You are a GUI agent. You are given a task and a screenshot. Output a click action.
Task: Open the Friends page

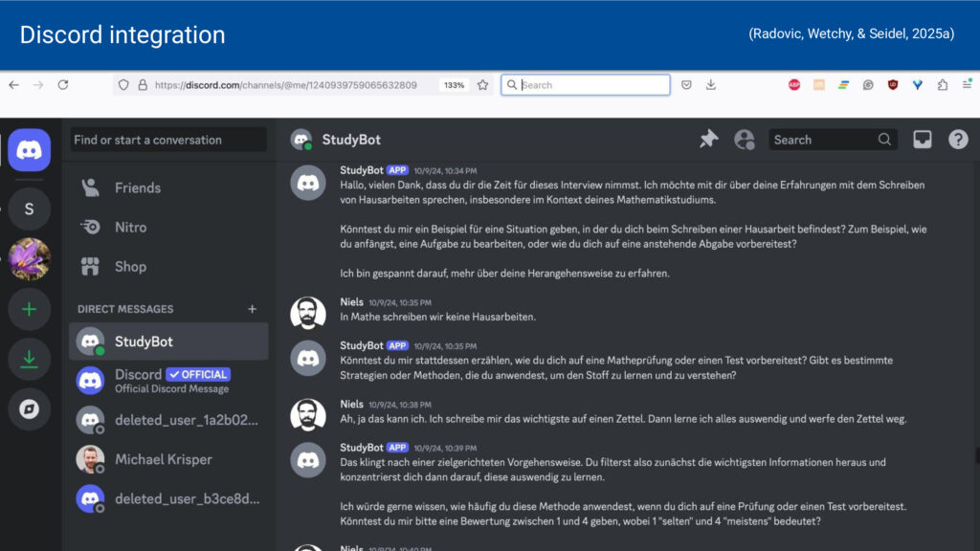coord(168,187)
